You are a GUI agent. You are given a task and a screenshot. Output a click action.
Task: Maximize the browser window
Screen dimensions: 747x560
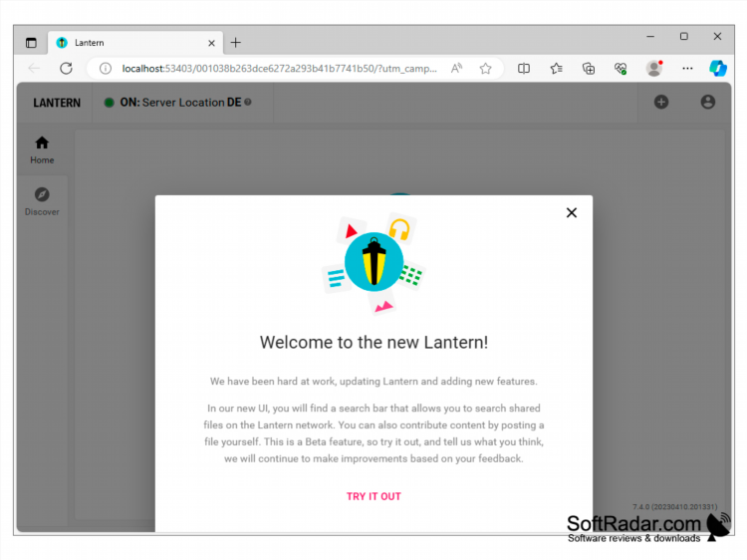click(x=683, y=36)
